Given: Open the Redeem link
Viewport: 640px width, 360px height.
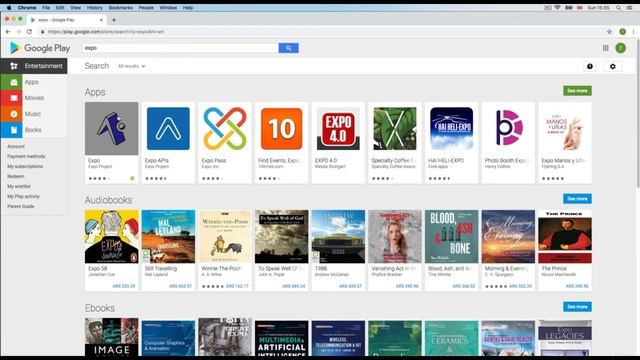Looking at the screenshot, I should click(x=16, y=176).
